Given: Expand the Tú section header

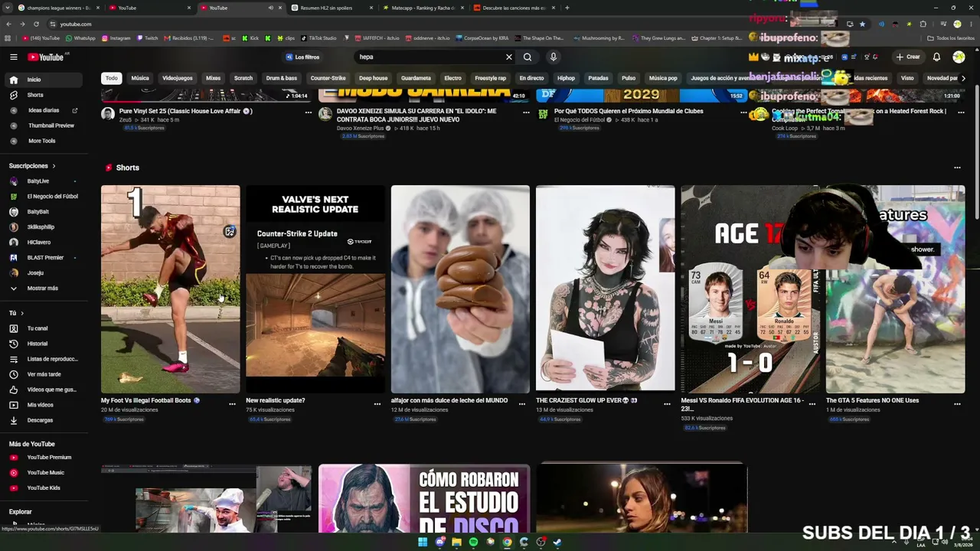Looking at the screenshot, I should click(16, 313).
